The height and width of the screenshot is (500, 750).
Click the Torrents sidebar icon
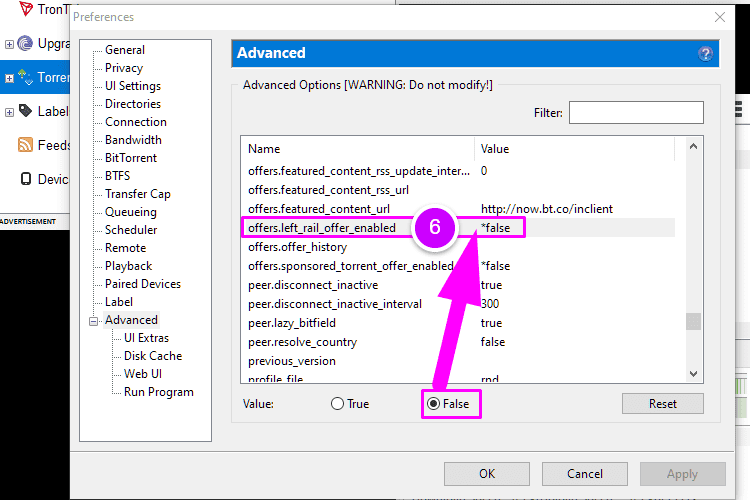coord(25,77)
